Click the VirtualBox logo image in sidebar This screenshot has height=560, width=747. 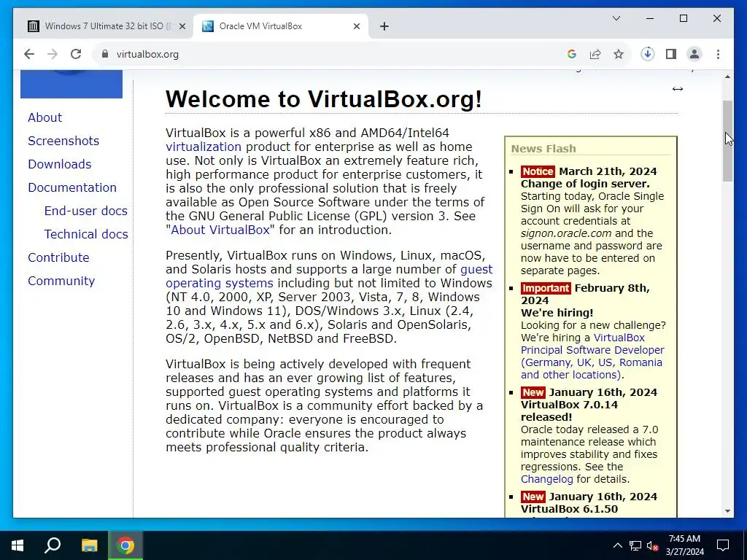[71, 84]
